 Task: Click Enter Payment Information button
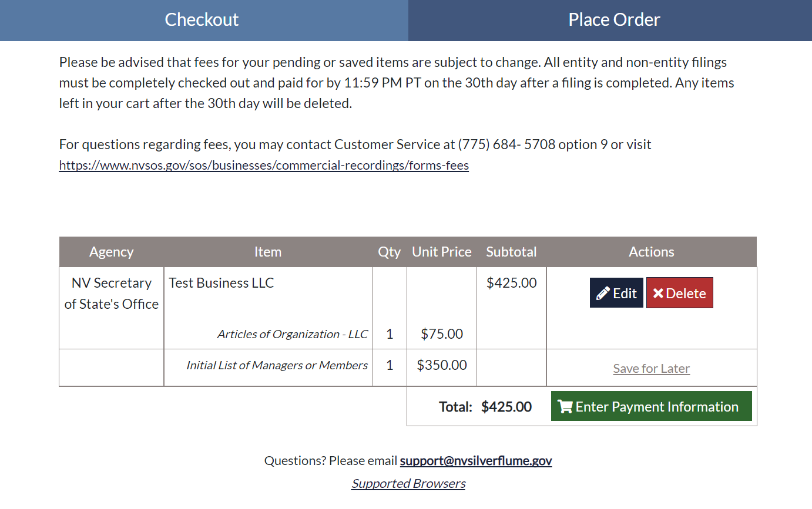click(x=651, y=406)
